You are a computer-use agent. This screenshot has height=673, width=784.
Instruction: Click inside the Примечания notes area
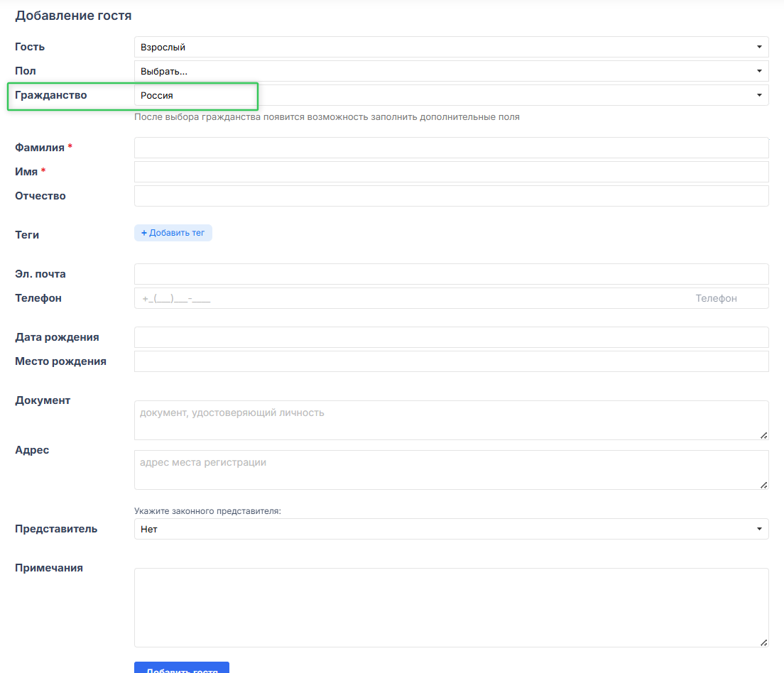[451, 607]
